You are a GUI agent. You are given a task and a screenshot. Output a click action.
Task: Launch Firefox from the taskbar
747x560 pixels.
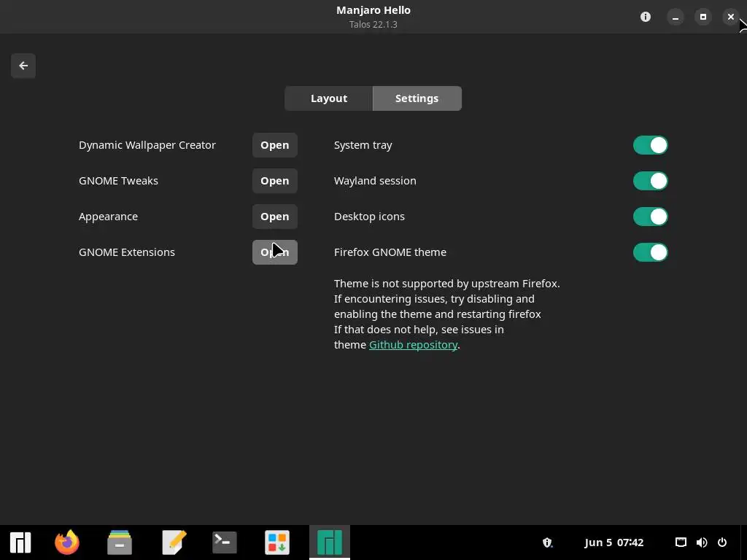(66, 542)
